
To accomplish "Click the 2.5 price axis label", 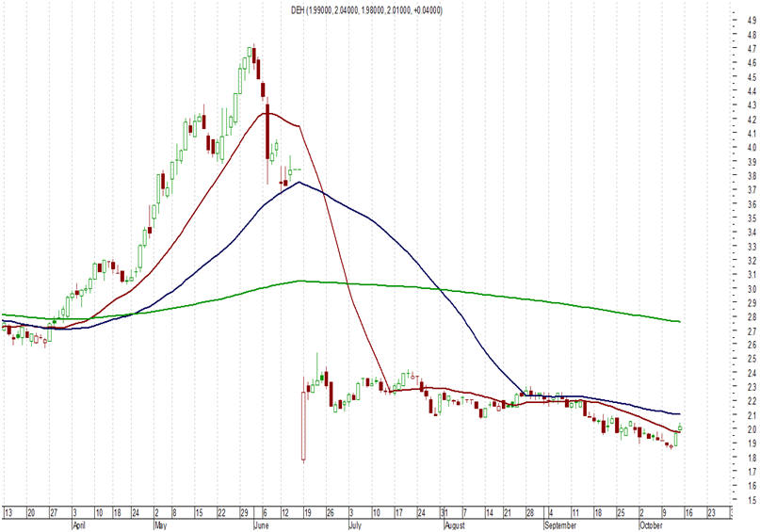I will pos(752,359).
